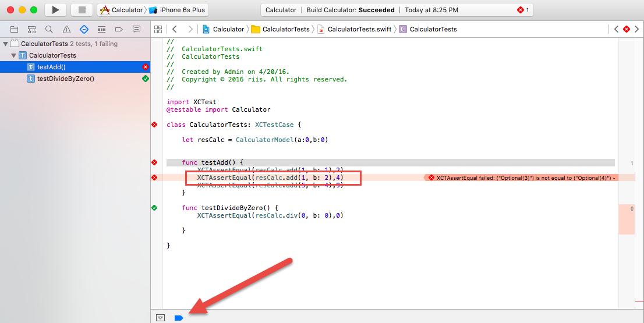This screenshot has height=323, width=644.
Task: Toggle the blue breakpoints activation button
Action: coord(179,318)
